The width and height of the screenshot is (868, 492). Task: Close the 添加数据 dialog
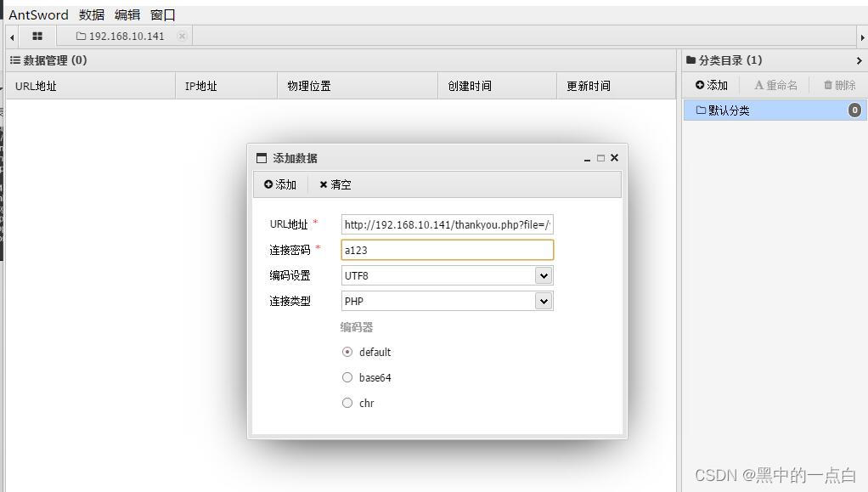pos(614,158)
